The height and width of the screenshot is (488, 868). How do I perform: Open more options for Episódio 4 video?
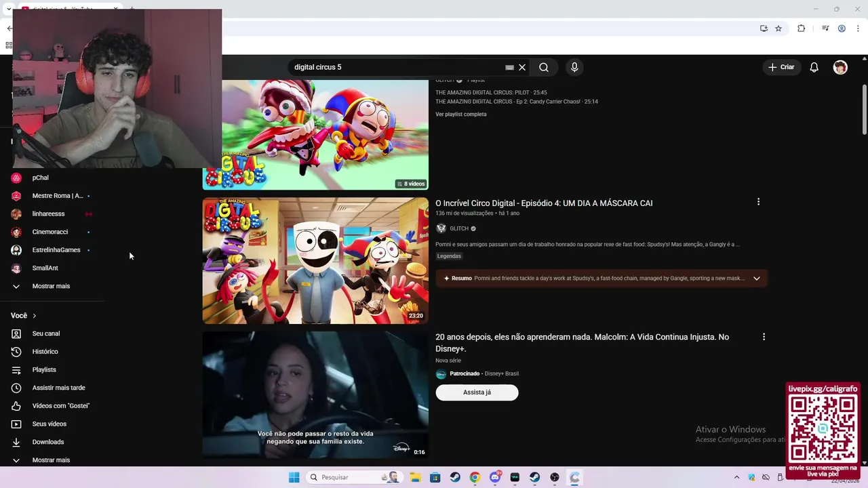pos(758,202)
